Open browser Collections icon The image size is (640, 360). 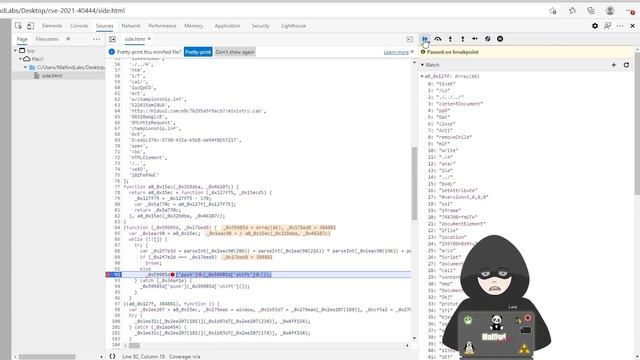(x=591, y=11)
